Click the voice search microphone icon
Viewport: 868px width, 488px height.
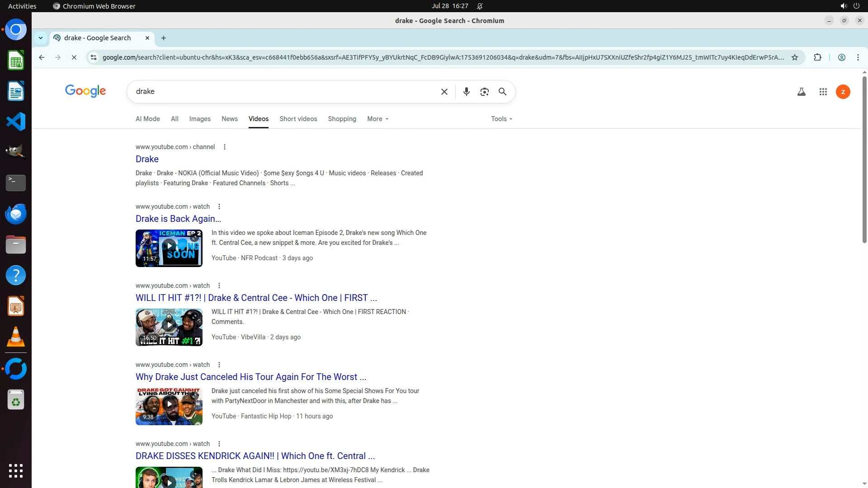point(466,92)
